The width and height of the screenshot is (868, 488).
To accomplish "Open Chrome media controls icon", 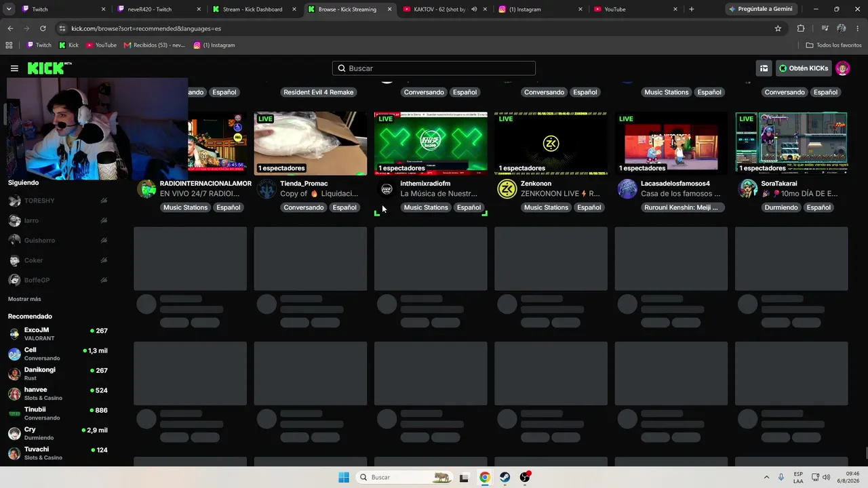I will (x=825, y=28).
